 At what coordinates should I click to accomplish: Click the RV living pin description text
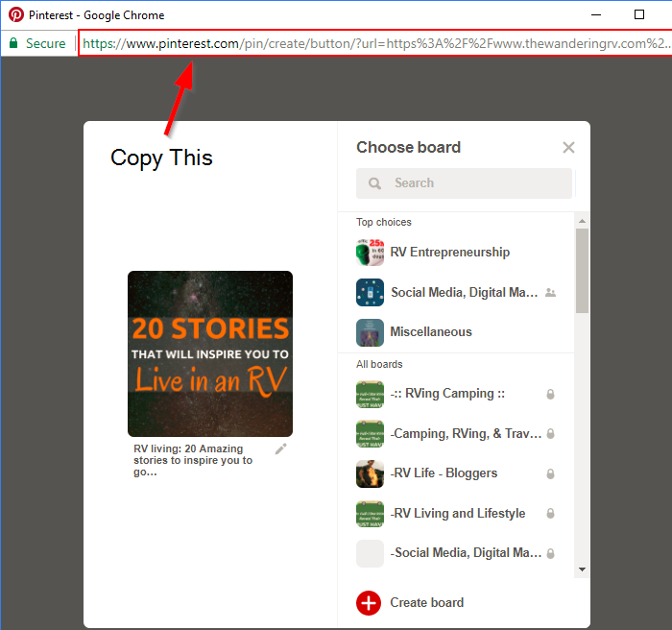(193, 460)
